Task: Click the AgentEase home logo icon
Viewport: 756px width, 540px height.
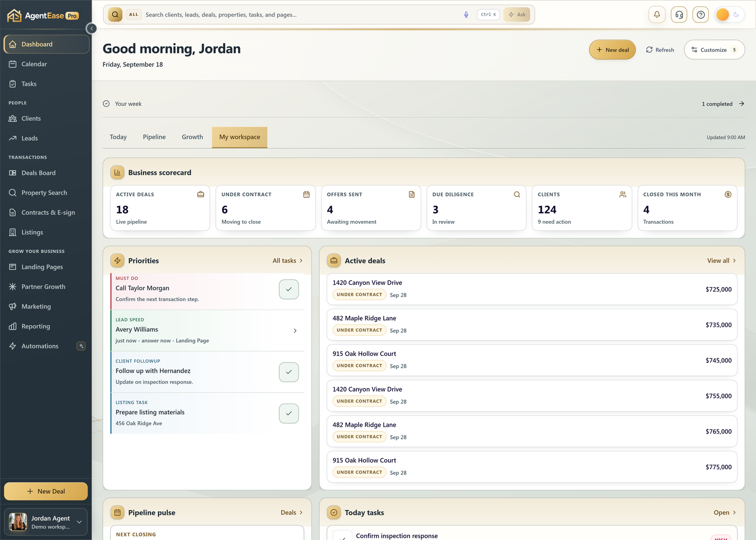Action: pyautogui.click(x=14, y=15)
